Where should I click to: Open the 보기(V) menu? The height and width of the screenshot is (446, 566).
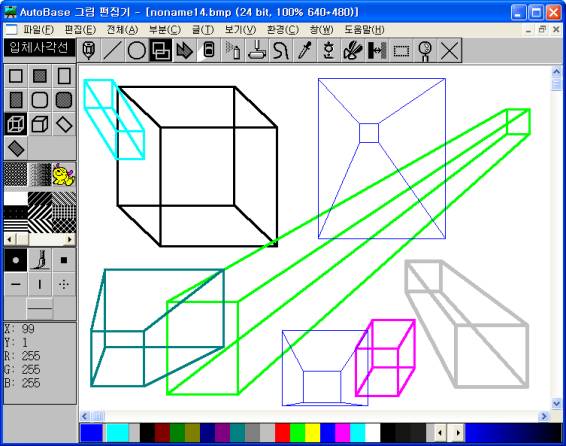pos(240,30)
